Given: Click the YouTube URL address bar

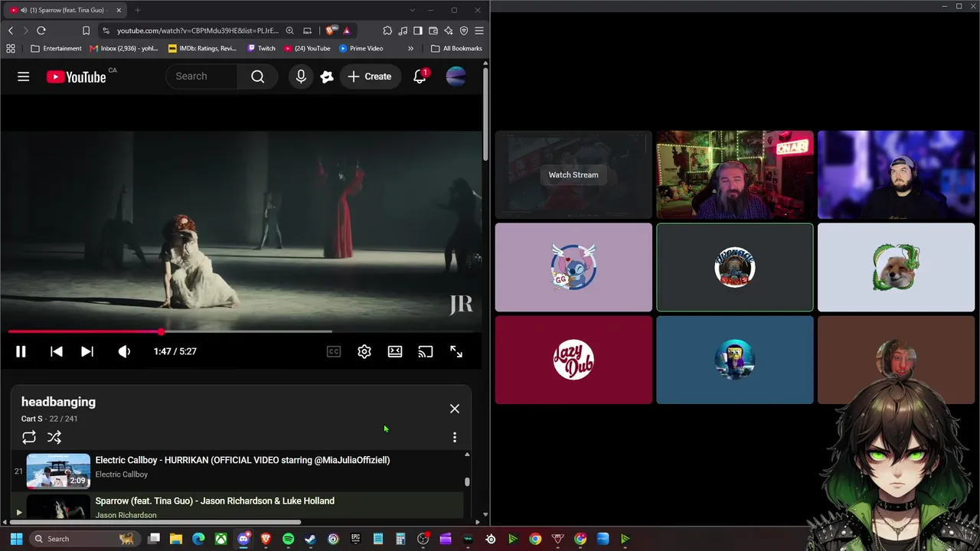Looking at the screenshot, I should (x=198, y=31).
